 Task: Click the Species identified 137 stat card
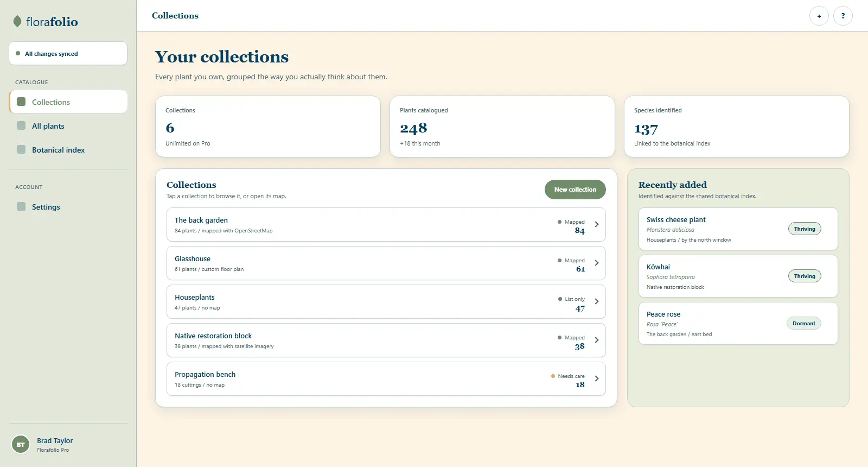click(737, 127)
